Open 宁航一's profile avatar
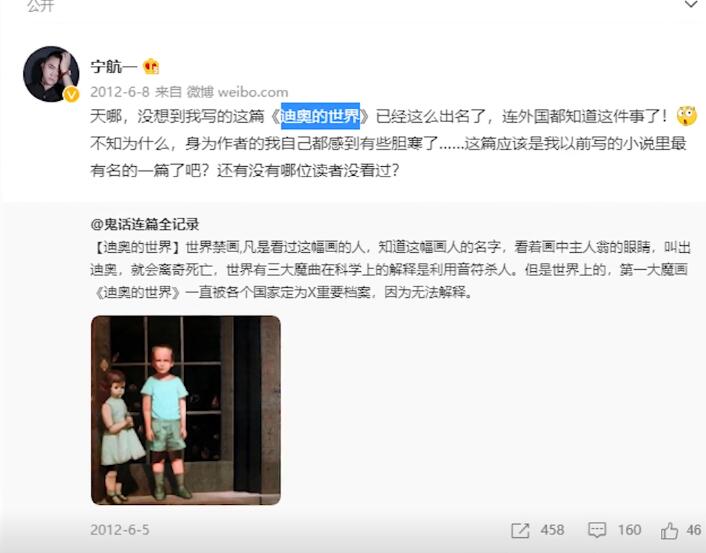Screen dimensions: 706x553 (51, 74)
